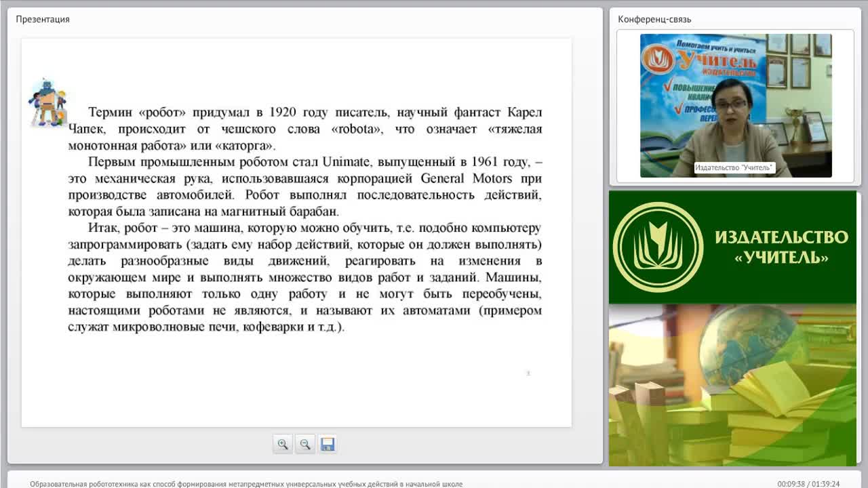The image size is (868, 488).
Task: Click the webinar title in bottom bar
Action: [246, 484]
